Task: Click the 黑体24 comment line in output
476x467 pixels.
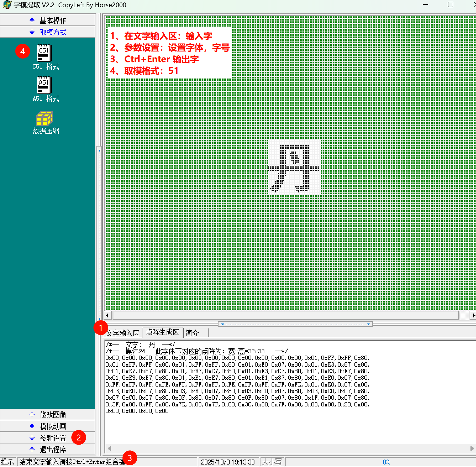Action: tap(197, 351)
